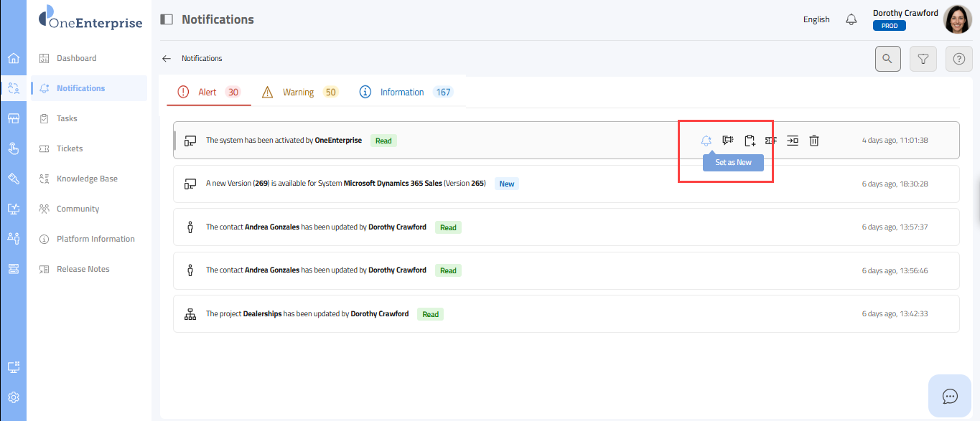
Task: Switch to the Warning tab
Action: point(299,93)
